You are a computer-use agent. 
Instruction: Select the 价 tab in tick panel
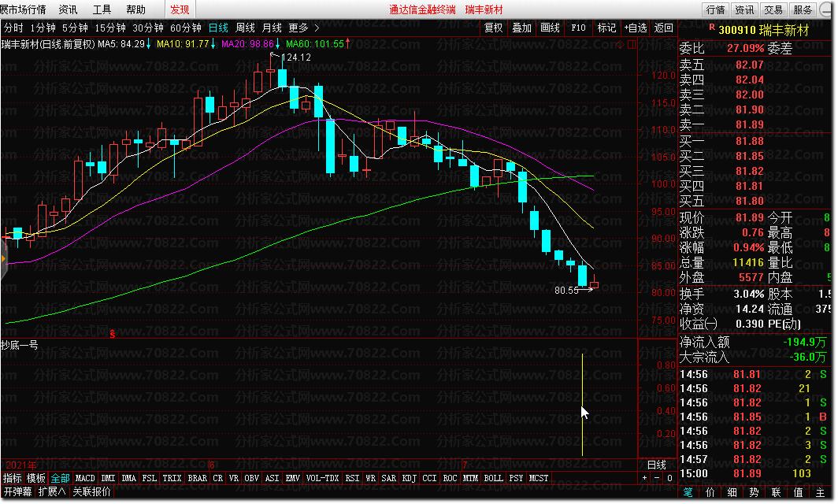(x=710, y=492)
